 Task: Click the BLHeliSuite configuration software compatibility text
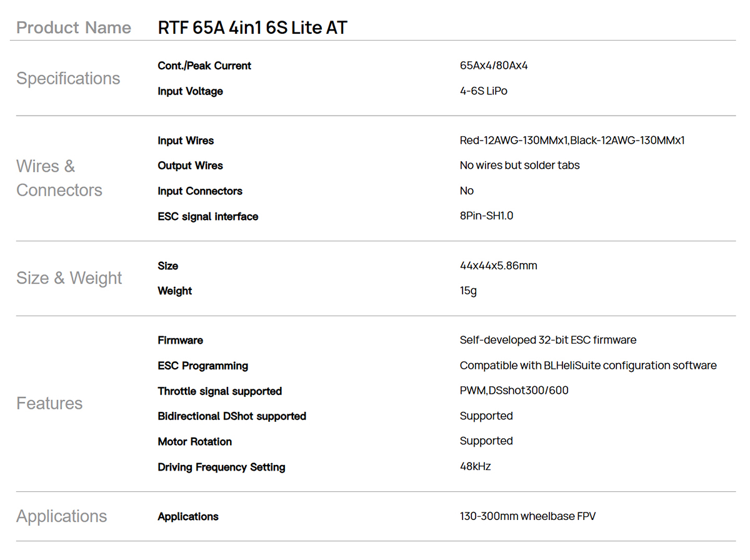(587, 366)
